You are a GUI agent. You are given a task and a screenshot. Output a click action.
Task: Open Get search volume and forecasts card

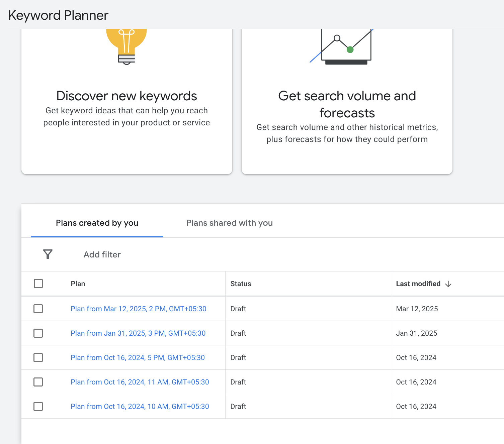pos(347,102)
